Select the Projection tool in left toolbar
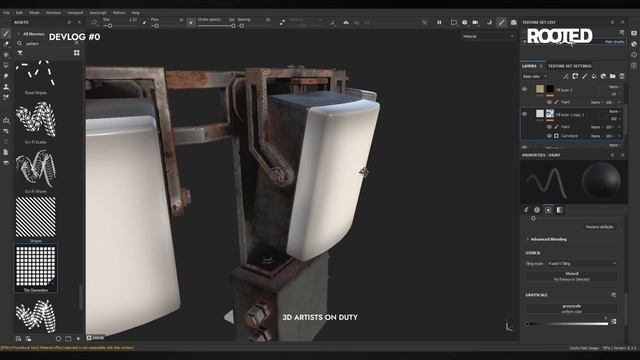640x360 pixels. pos(6,54)
